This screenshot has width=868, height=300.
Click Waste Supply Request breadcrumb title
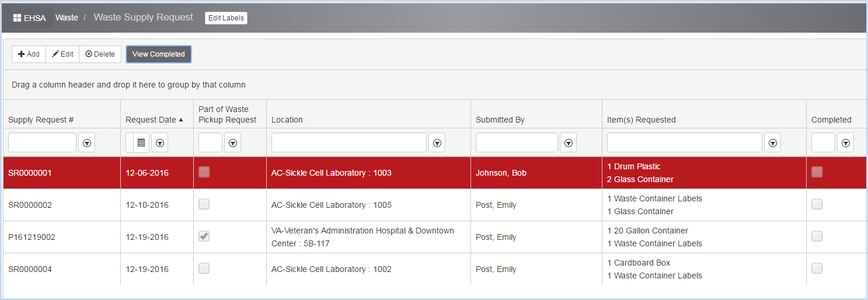143,18
